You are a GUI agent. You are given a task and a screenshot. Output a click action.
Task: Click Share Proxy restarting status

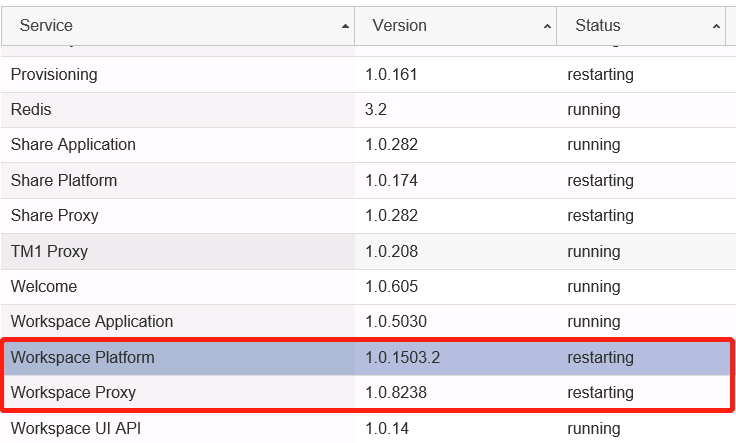point(600,216)
